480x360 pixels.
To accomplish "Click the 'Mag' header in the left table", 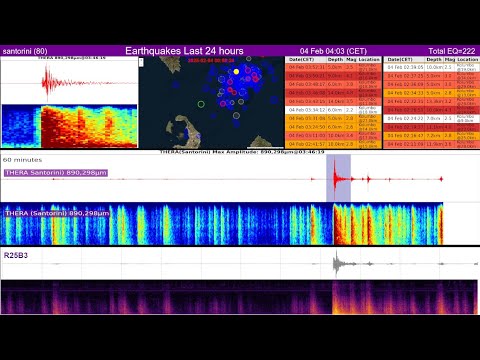I will click(351, 59).
